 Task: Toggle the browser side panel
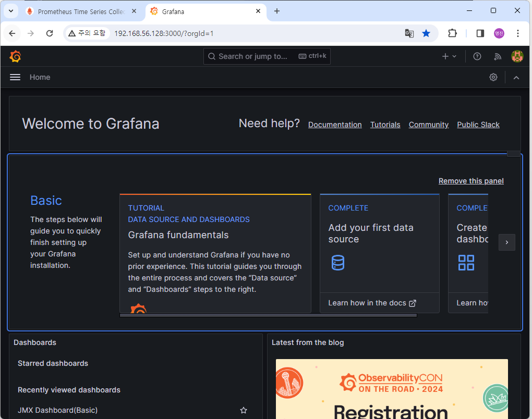[x=480, y=33]
